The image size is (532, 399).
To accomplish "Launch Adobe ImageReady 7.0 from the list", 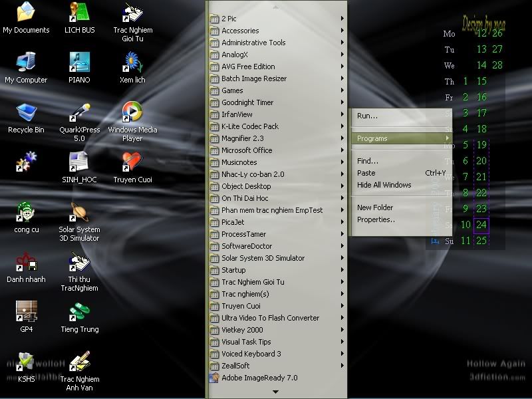I will coord(259,378).
